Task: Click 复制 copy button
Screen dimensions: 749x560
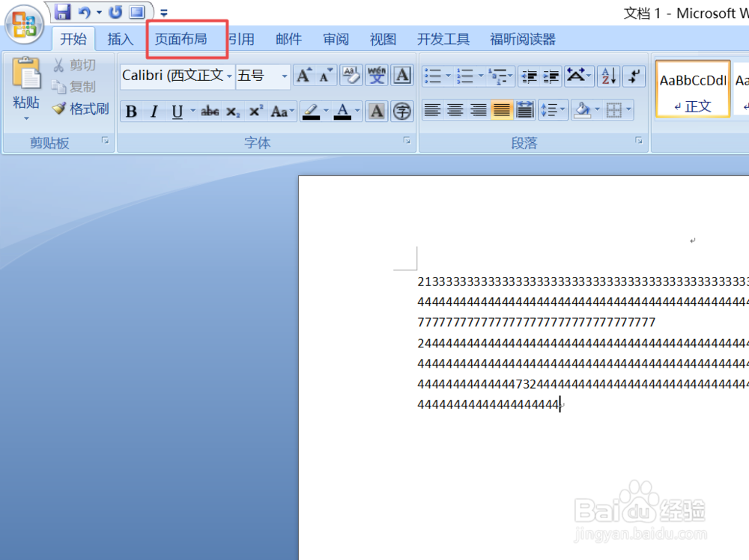Action: (74, 86)
